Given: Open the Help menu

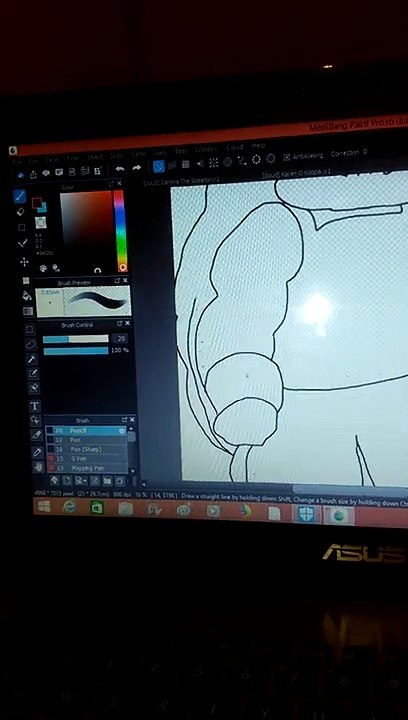Looking at the screenshot, I should [x=258, y=146].
